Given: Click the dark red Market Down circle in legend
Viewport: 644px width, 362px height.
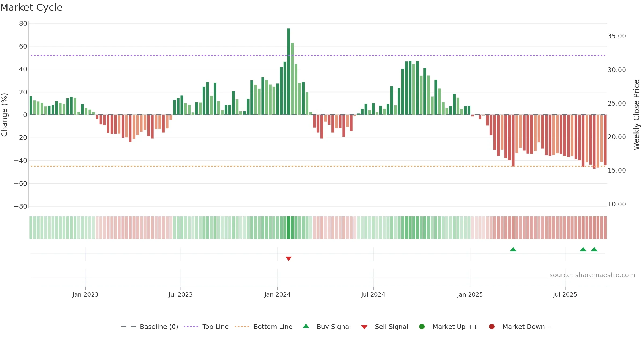Looking at the screenshot, I should pos(492,327).
